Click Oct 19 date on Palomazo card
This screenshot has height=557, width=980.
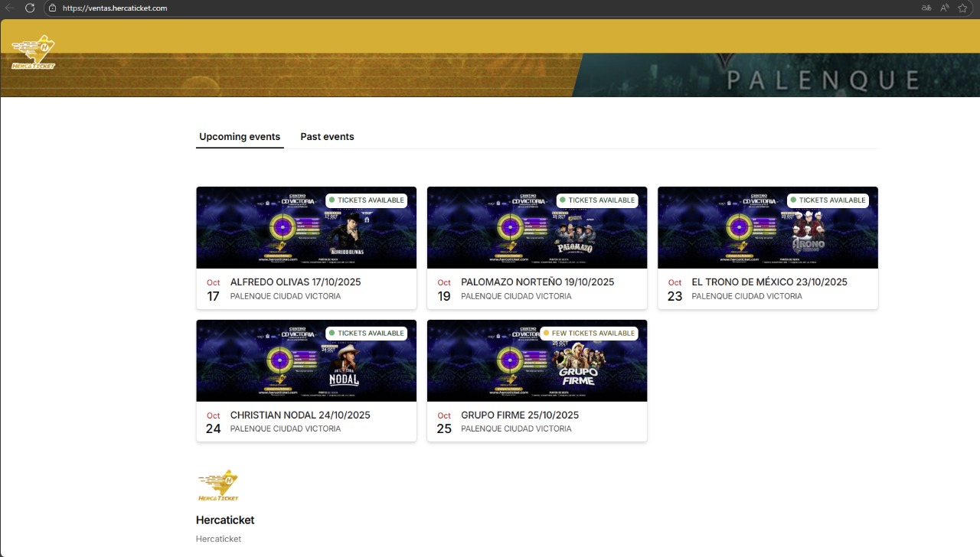[x=444, y=290]
